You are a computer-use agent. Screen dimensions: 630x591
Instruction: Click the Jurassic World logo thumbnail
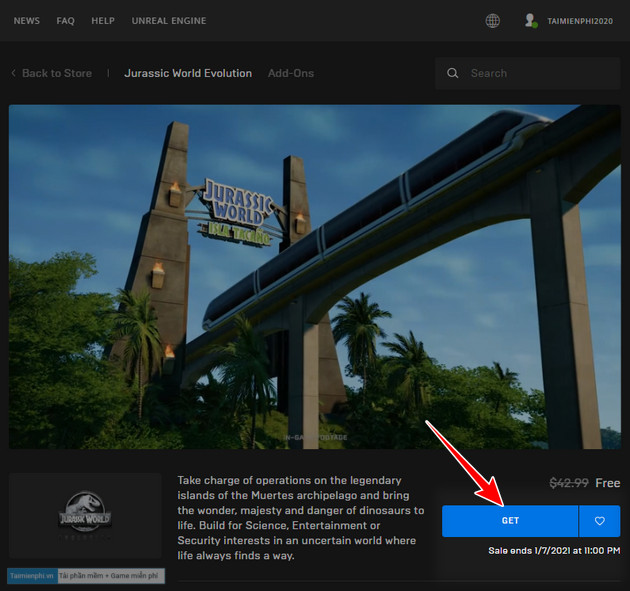coord(85,516)
